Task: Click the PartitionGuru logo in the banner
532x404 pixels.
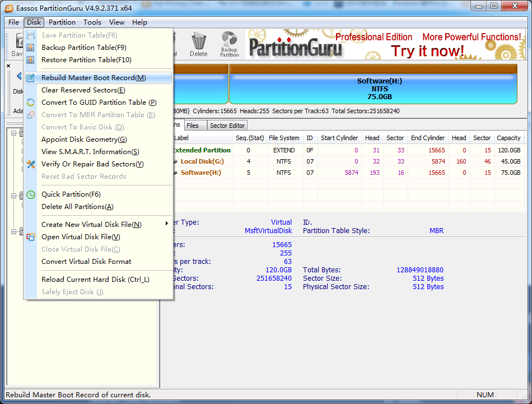Action: pyautogui.click(x=296, y=48)
